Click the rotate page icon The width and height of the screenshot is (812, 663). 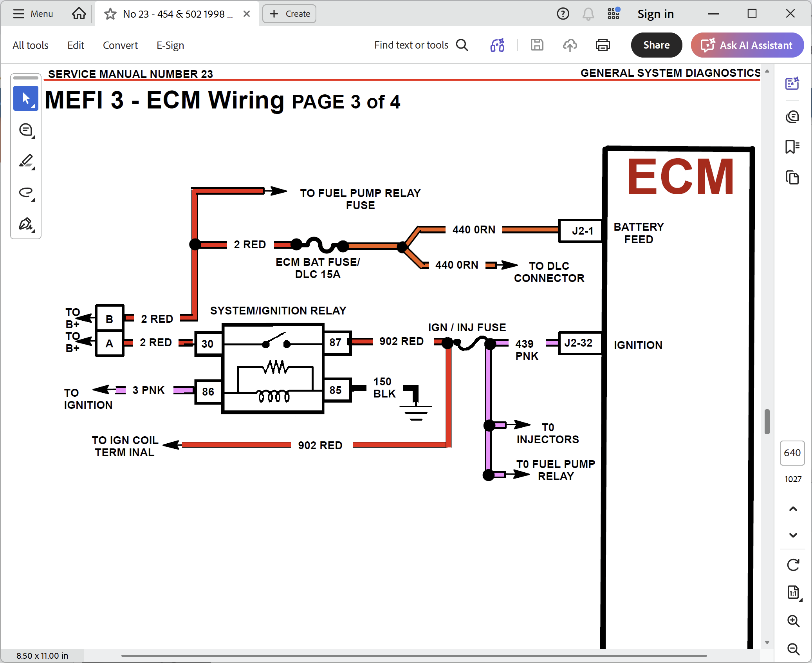[793, 565]
